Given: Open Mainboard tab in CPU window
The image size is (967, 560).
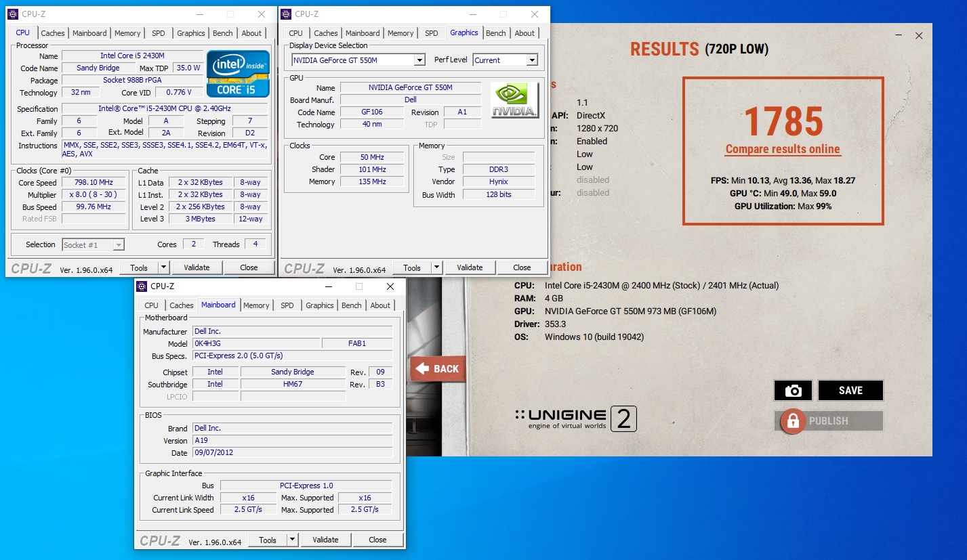Looking at the screenshot, I should pyautogui.click(x=89, y=33).
